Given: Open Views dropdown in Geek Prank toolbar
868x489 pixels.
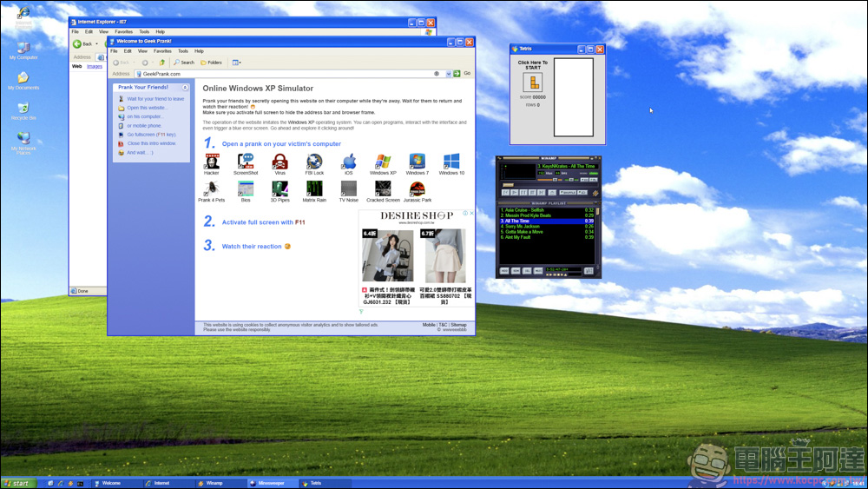Looking at the screenshot, I should 236,63.
